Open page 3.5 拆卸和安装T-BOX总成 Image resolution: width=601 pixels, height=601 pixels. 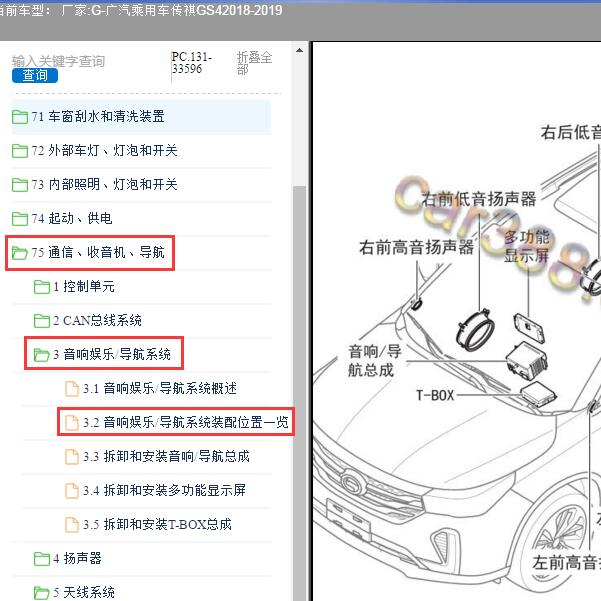tap(158, 524)
